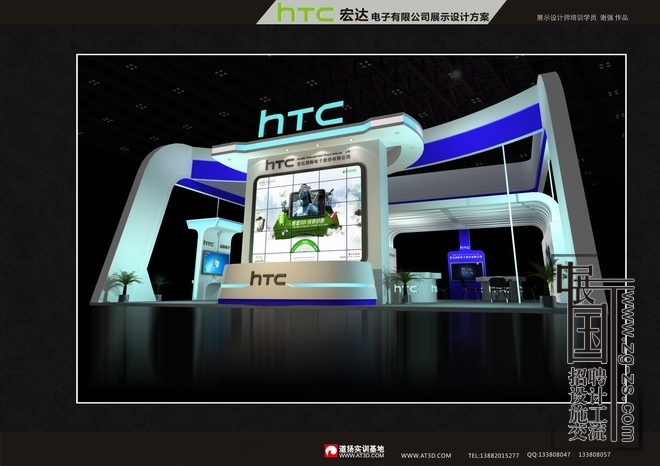Click the left booth monitor screen
Viewport: 660px width, 466px height.
tap(214, 263)
